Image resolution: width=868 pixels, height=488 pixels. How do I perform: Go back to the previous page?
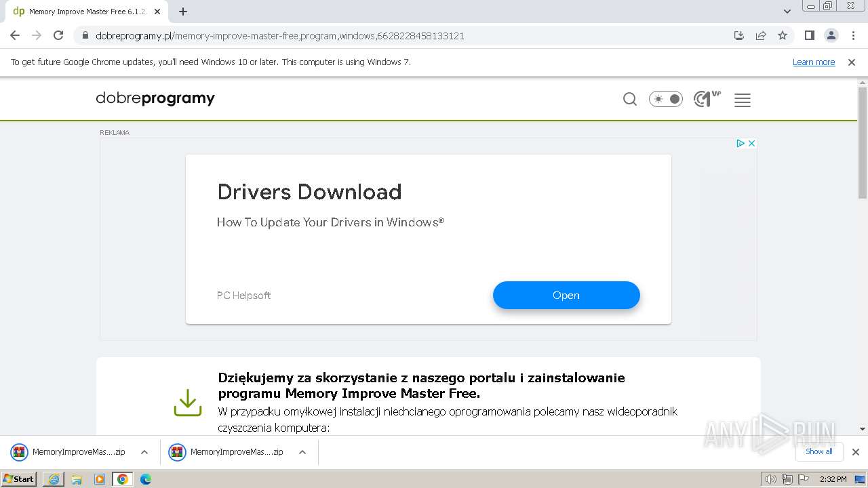click(15, 36)
